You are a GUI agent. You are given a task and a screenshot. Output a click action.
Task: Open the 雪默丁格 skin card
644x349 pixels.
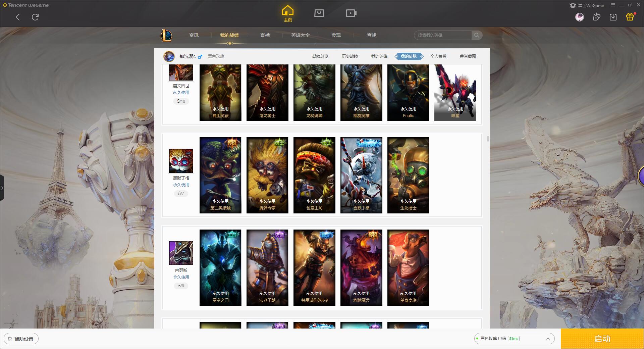click(361, 175)
